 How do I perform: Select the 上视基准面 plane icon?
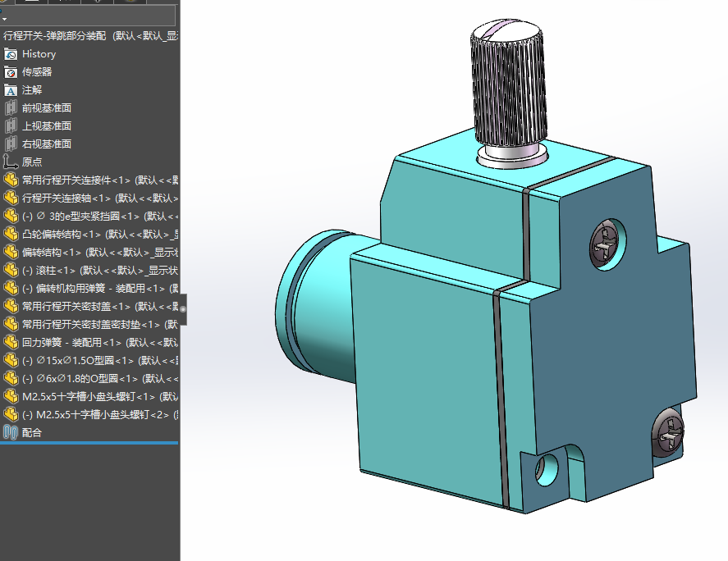pyautogui.click(x=10, y=126)
